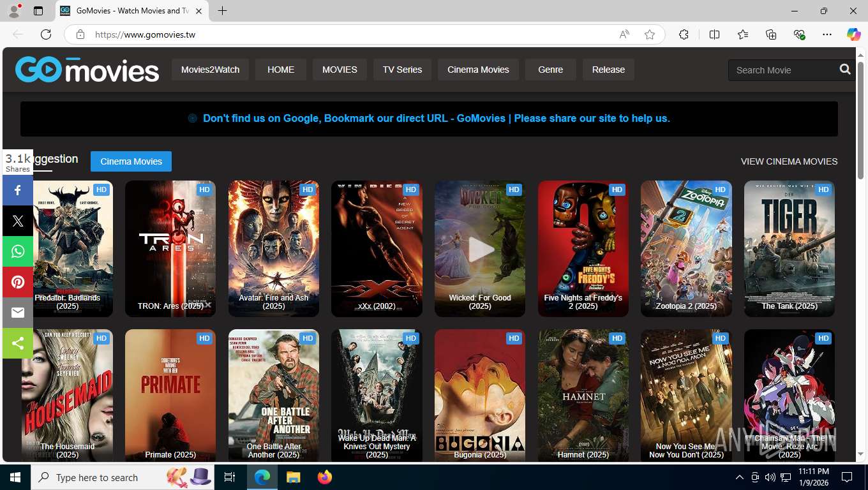The height and width of the screenshot is (490, 868).
Task: Click the search magnifier icon
Action: (x=845, y=70)
